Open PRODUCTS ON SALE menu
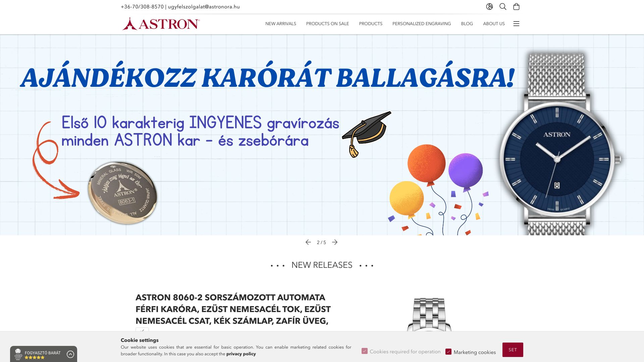Image resolution: width=644 pixels, height=362 pixels. click(x=327, y=23)
